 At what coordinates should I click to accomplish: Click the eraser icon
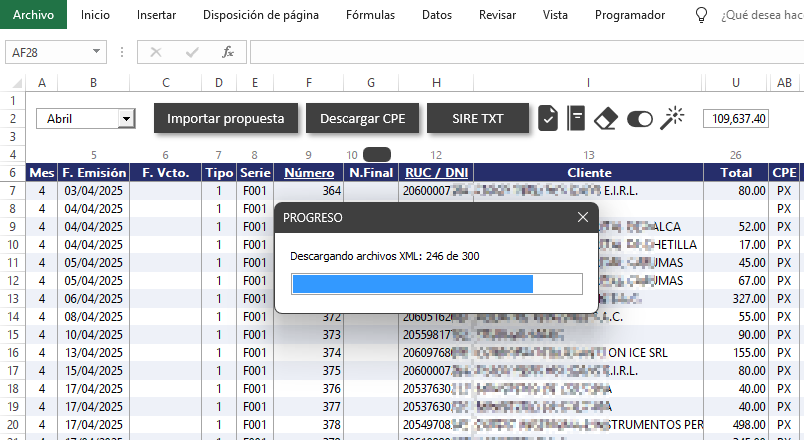[606, 118]
